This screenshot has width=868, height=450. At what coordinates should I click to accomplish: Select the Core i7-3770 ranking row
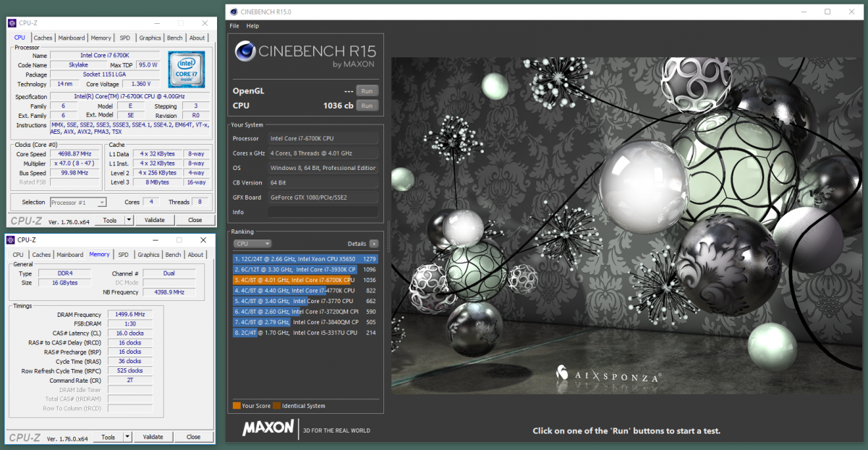(x=305, y=301)
